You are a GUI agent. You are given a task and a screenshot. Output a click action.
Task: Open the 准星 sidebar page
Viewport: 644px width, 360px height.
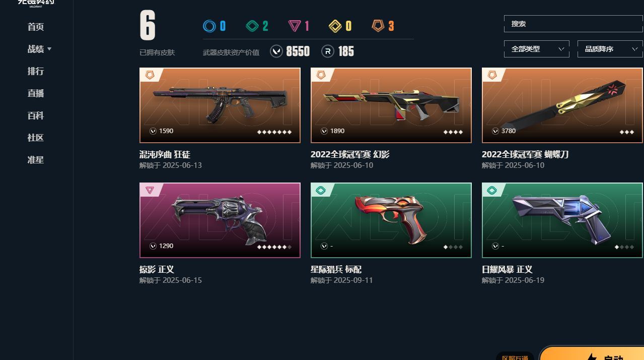coord(36,160)
